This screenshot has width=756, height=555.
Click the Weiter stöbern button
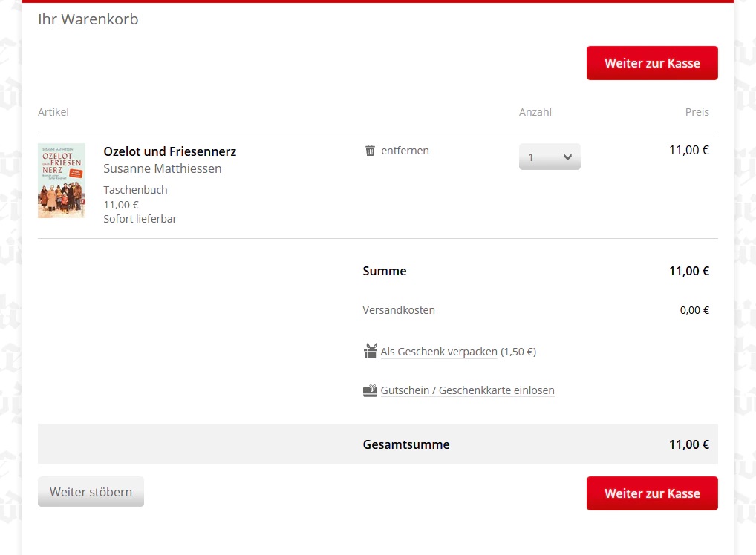(x=91, y=492)
